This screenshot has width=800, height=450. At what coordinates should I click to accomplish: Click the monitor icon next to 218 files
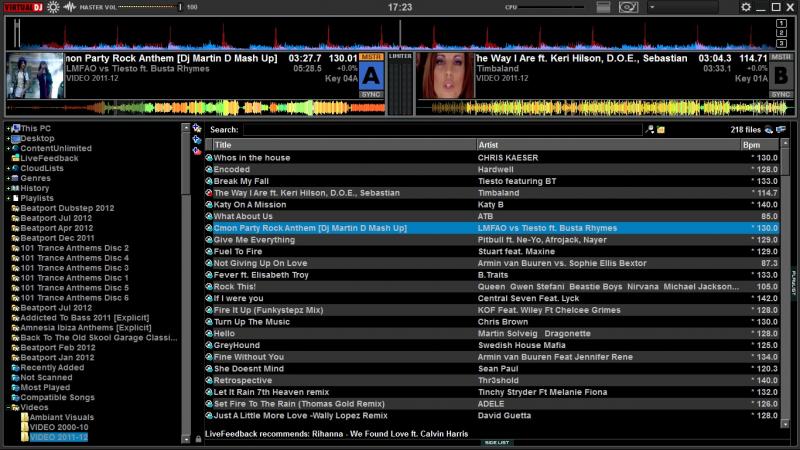(781, 130)
